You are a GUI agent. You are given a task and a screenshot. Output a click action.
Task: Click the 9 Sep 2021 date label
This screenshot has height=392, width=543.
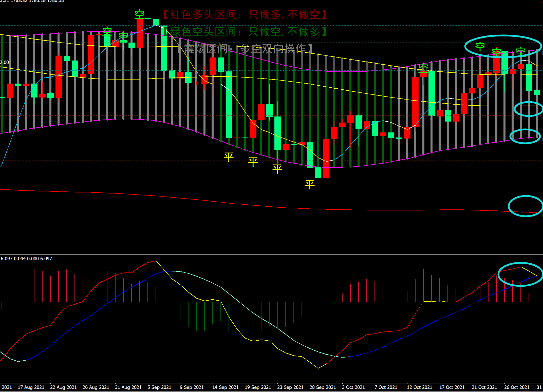pos(192,387)
